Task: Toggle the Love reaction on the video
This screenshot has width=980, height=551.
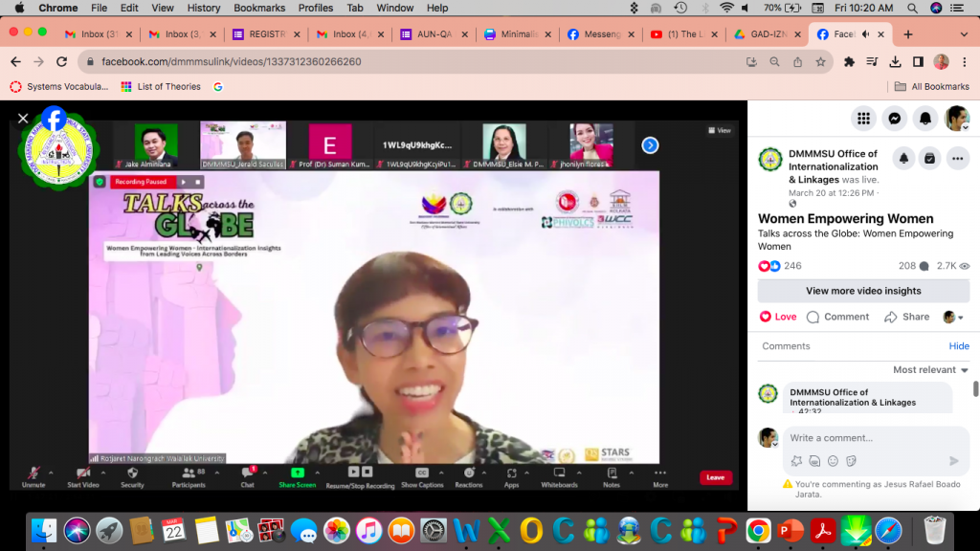Action: click(777, 317)
